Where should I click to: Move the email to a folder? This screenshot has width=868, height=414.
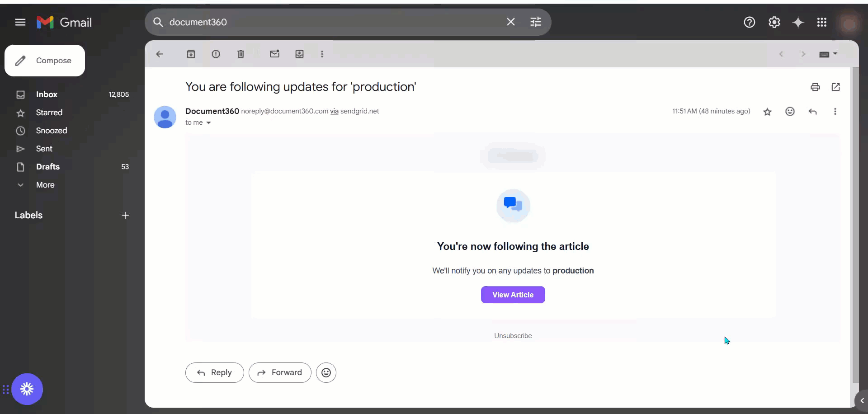pyautogui.click(x=300, y=54)
